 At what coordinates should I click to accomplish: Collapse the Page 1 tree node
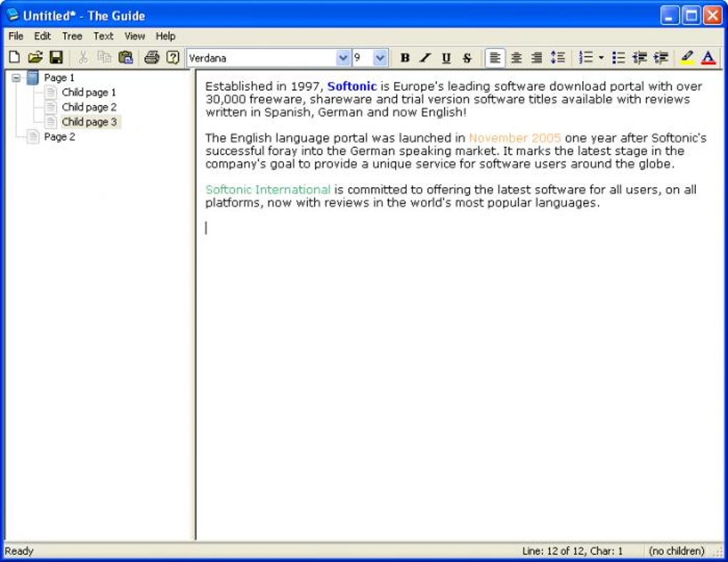point(16,78)
